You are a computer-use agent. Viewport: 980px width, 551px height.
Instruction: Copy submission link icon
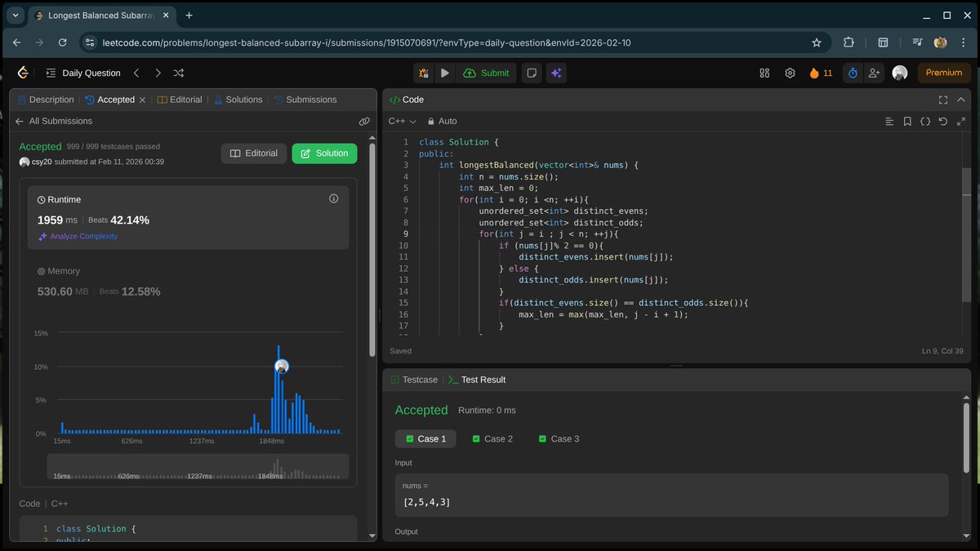364,121
